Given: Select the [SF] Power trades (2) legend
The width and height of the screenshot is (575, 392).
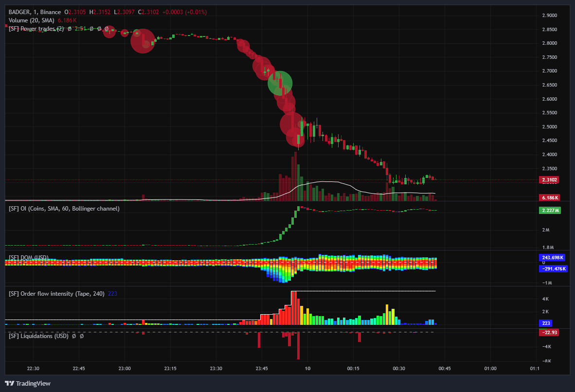Looking at the screenshot, I should 36,29.
